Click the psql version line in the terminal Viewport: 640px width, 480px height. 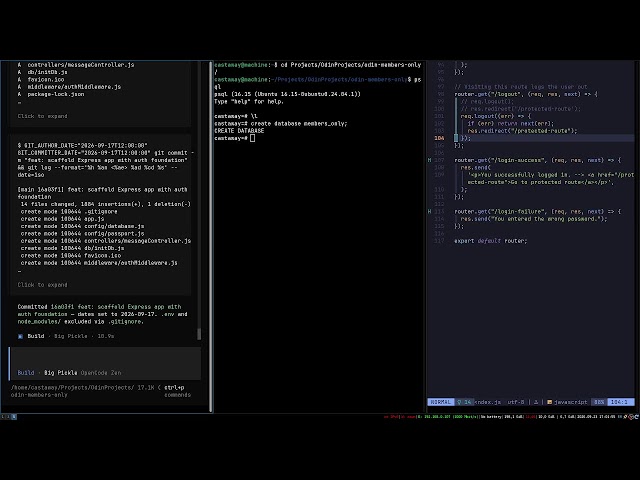point(287,94)
